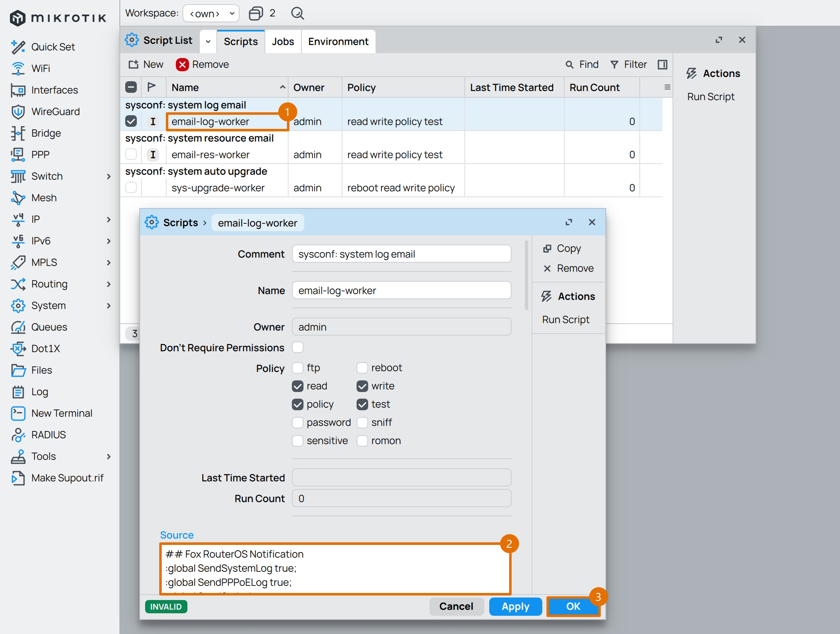Click the Find magnifier in Script List

pos(570,64)
